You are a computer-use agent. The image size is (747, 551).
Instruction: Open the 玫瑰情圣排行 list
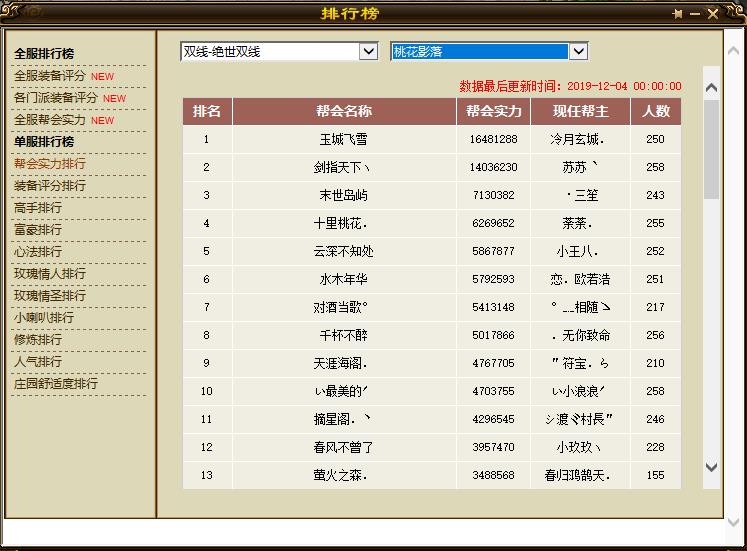50,295
